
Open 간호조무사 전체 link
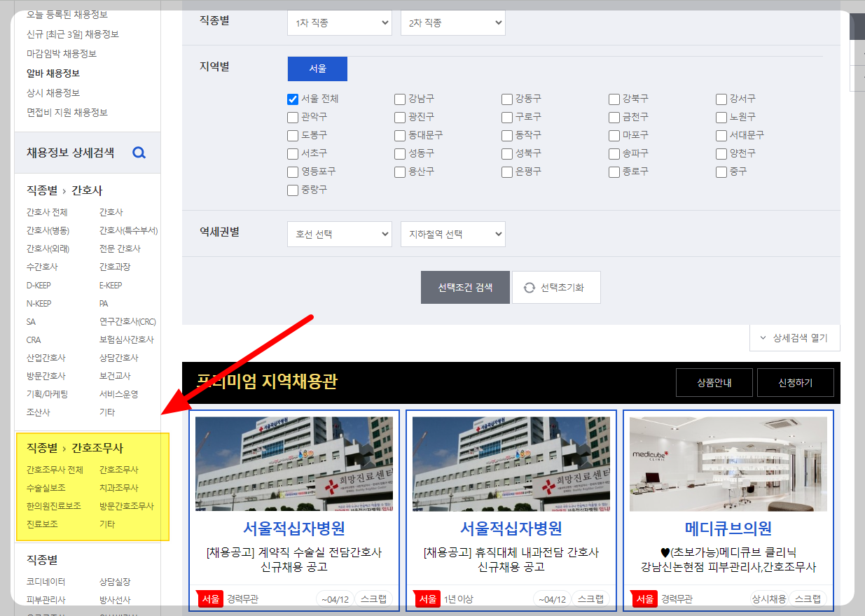pos(55,470)
